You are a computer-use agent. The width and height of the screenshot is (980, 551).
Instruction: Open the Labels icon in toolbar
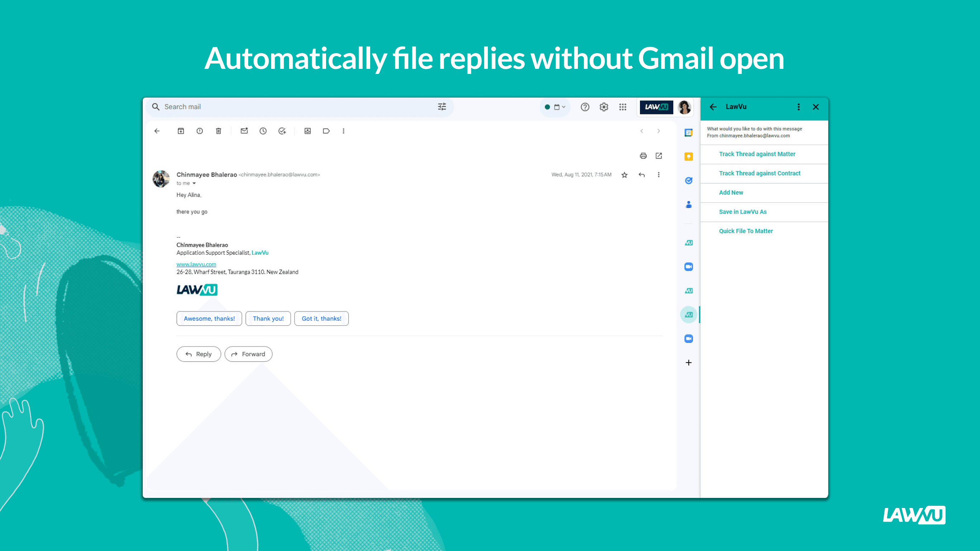(326, 131)
